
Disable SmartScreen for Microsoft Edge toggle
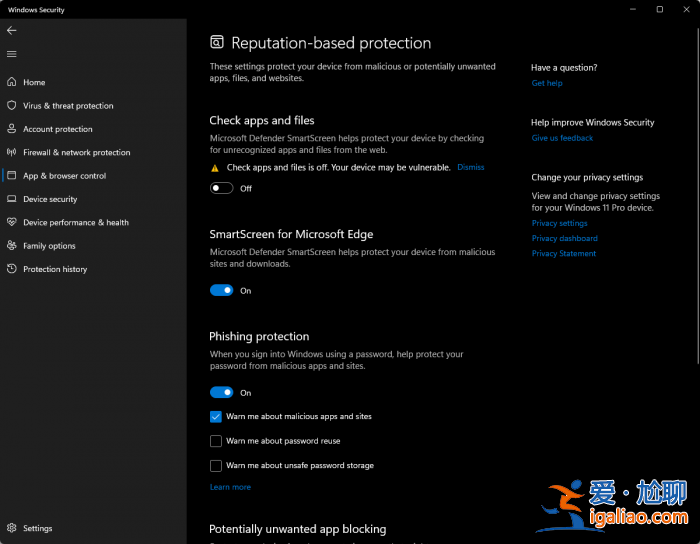pos(221,291)
